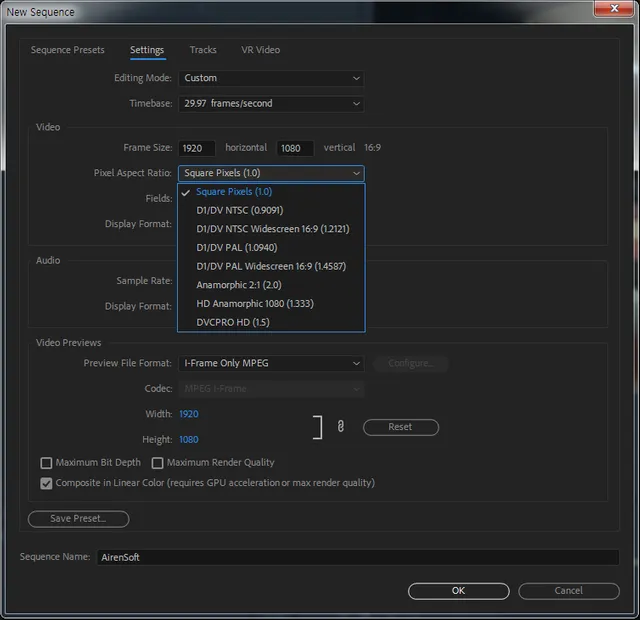Viewport: 640px width, 620px height.
Task: Click the Sequence Name field AirenSoft
Action: (x=358, y=557)
